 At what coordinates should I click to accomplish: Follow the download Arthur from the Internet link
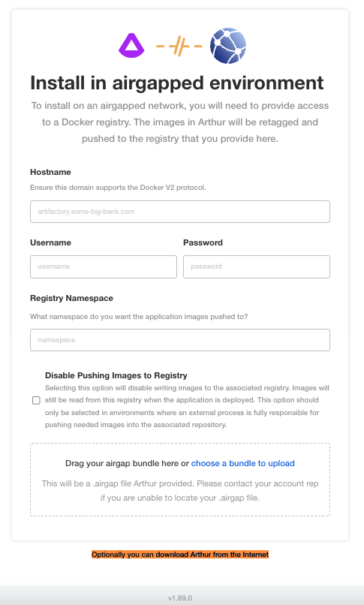[180, 555]
